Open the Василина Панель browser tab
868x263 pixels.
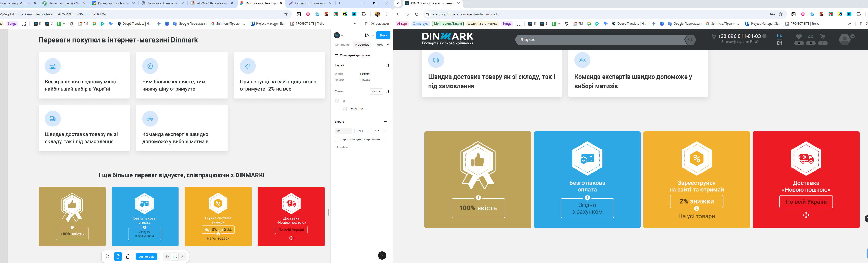(x=162, y=3)
